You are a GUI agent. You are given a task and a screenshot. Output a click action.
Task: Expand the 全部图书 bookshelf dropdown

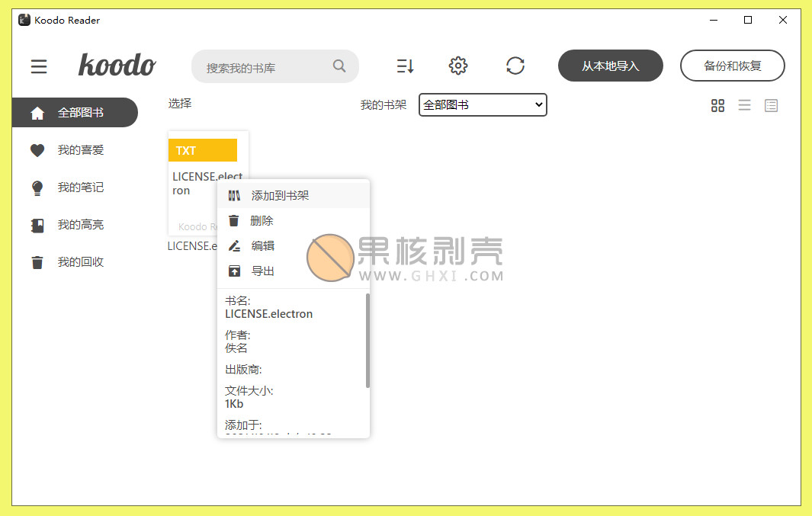pos(483,105)
